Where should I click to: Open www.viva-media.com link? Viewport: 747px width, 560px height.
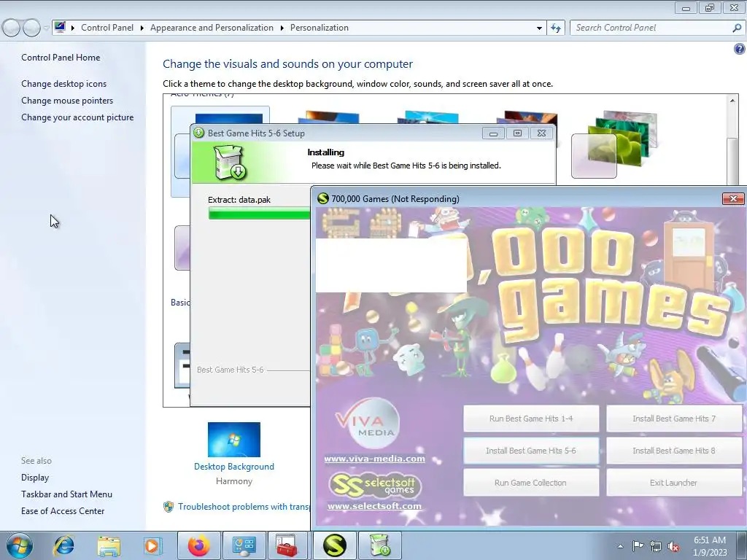point(374,459)
